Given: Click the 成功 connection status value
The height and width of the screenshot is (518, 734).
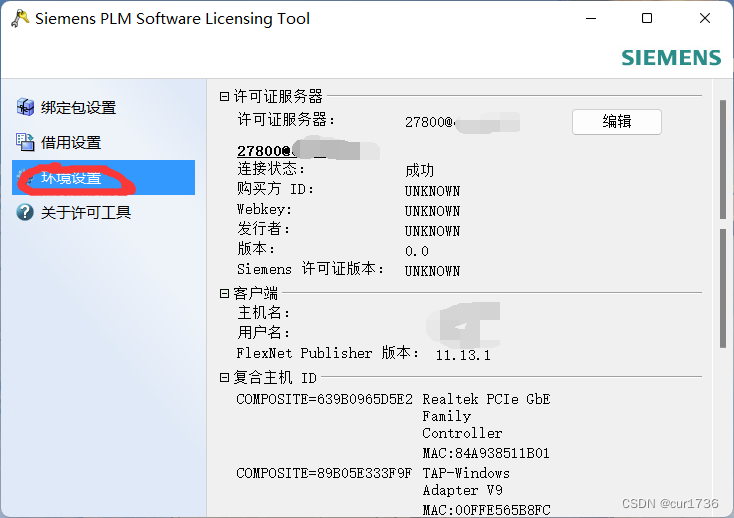Looking at the screenshot, I should pos(419,170).
